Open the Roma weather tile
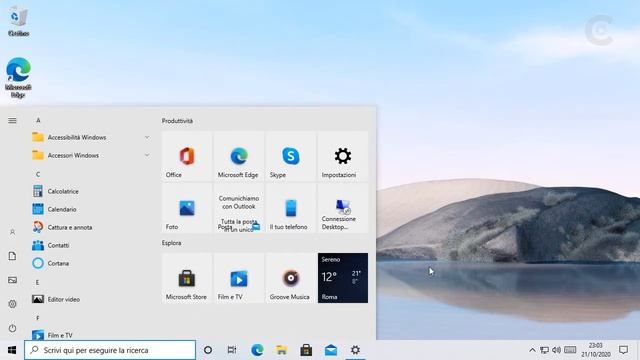 click(343, 278)
